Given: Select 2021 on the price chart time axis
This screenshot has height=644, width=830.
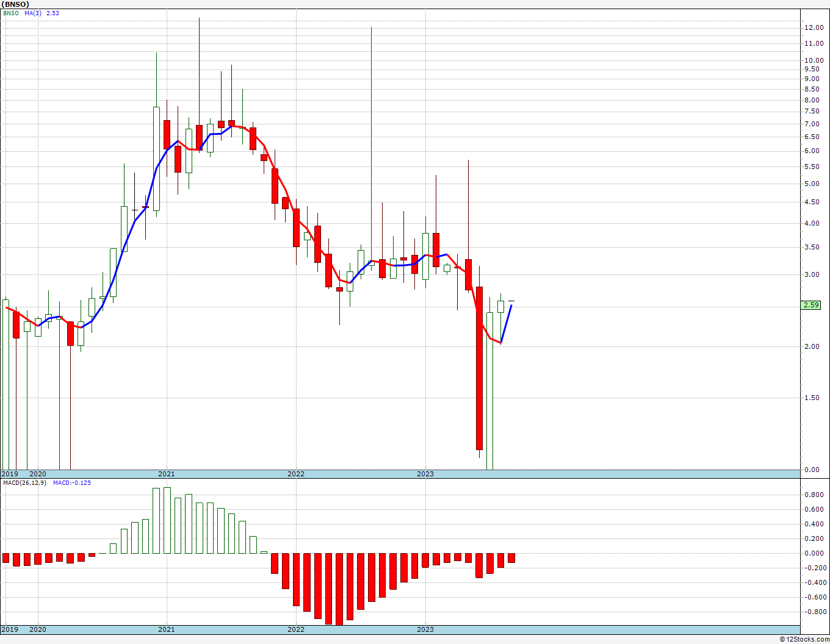Looking at the screenshot, I should tap(167, 474).
